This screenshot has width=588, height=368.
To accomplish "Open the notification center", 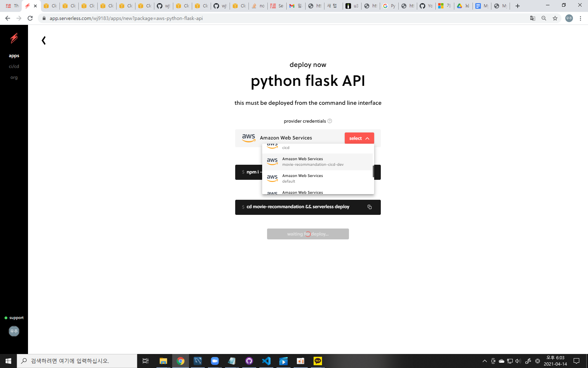I will [x=576, y=361].
